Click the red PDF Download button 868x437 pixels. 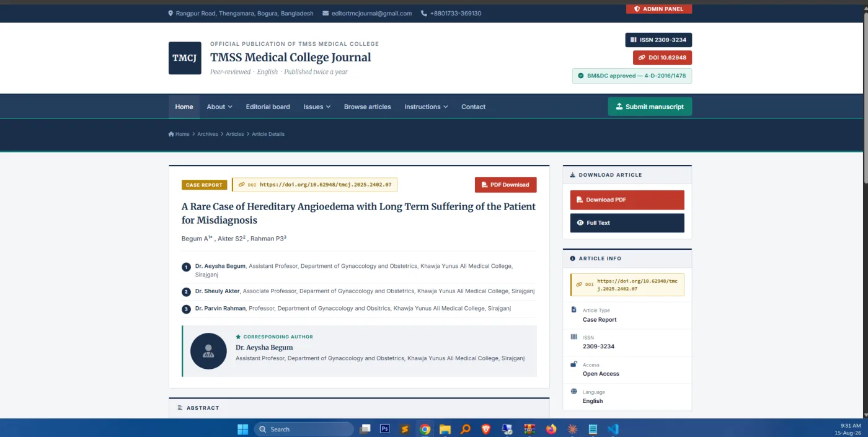click(x=506, y=185)
